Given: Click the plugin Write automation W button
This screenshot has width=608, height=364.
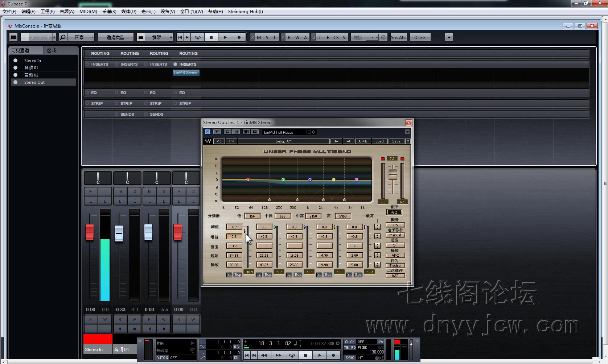Looking at the screenshot, I should pyautogui.click(x=236, y=132).
